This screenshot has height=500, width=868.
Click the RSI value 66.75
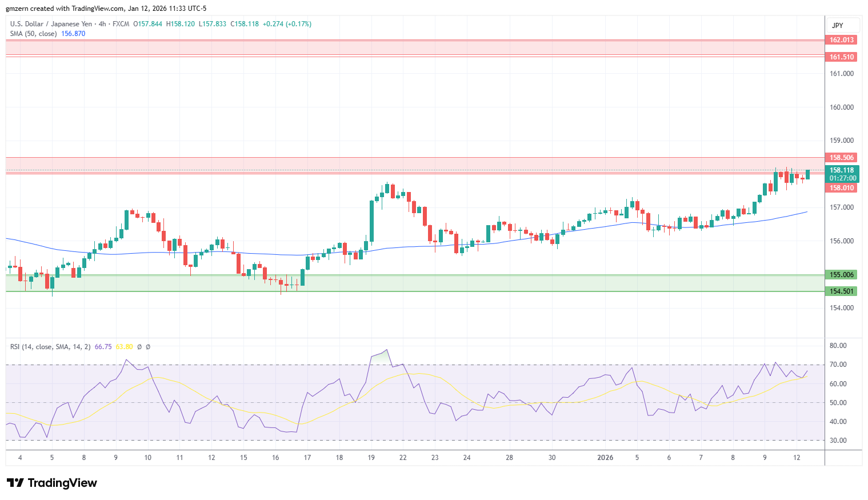(x=103, y=347)
